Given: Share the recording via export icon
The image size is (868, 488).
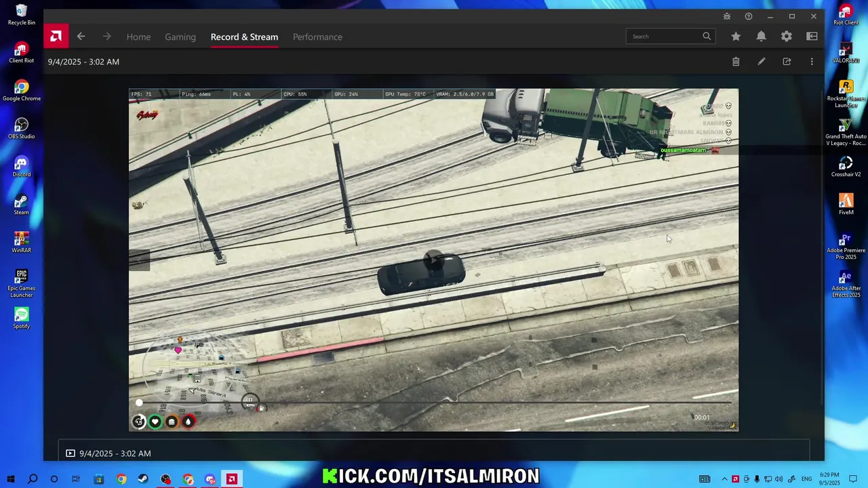Looking at the screenshot, I should pos(787,62).
